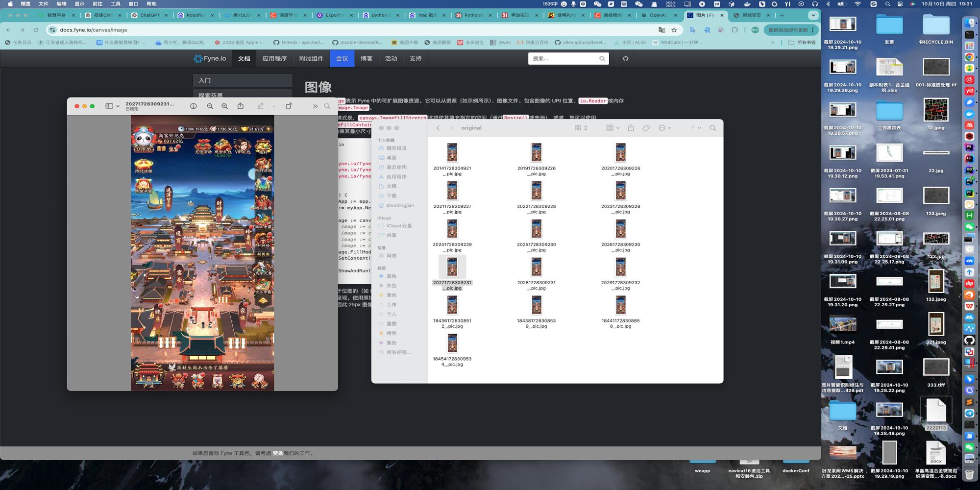
Task: Open Preview's info inspector icon
Action: point(194,106)
